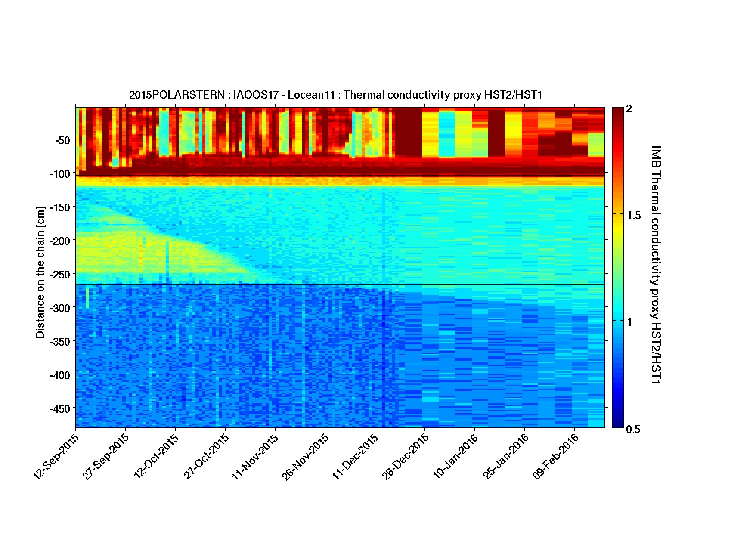
Task: Select the 11-Dec-2015 date tick label
Action: click(x=355, y=456)
